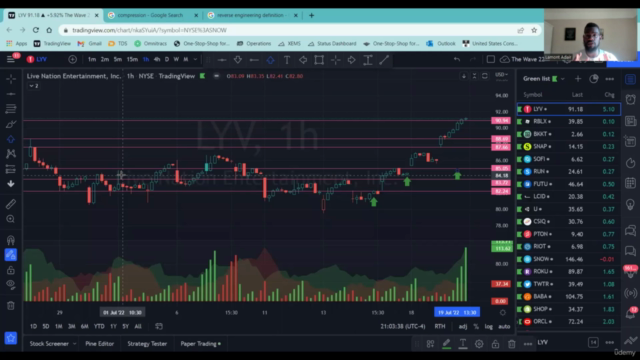Select the brush drawing tool in left sidebar
Screen dimensions: 640x360
[11, 124]
